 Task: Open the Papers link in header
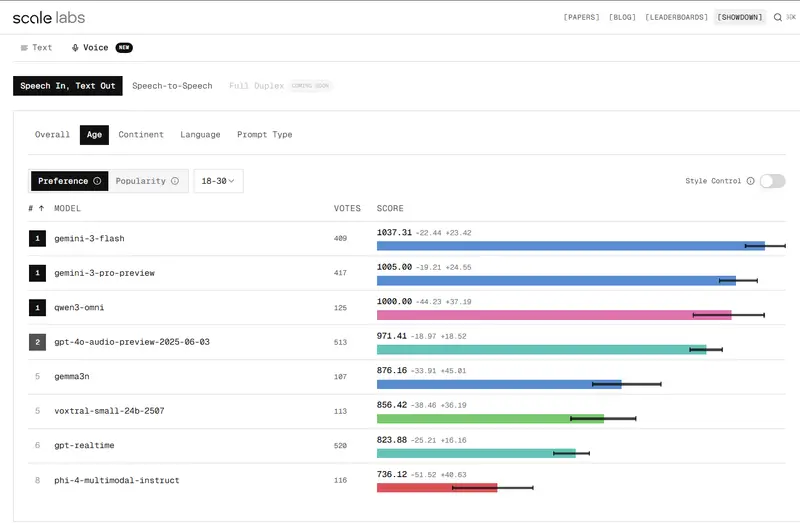point(581,17)
